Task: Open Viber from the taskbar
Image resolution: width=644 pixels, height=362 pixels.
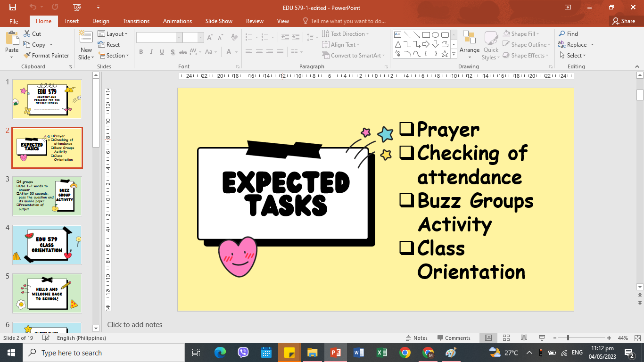Action: [x=243, y=353]
